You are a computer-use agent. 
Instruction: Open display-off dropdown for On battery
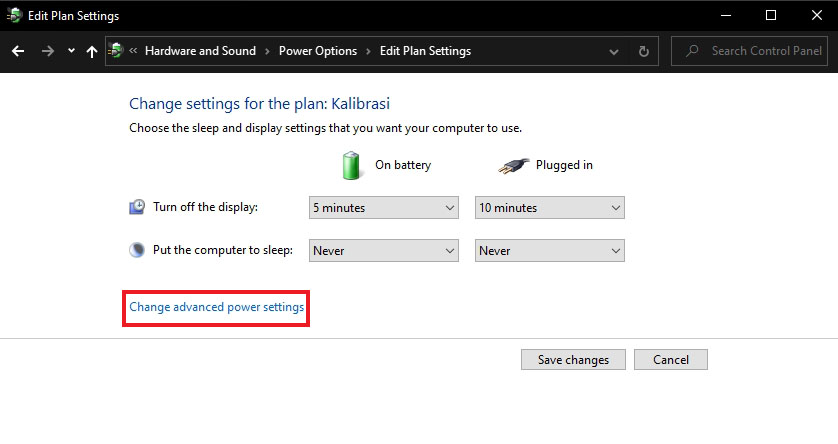[x=384, y=208]
